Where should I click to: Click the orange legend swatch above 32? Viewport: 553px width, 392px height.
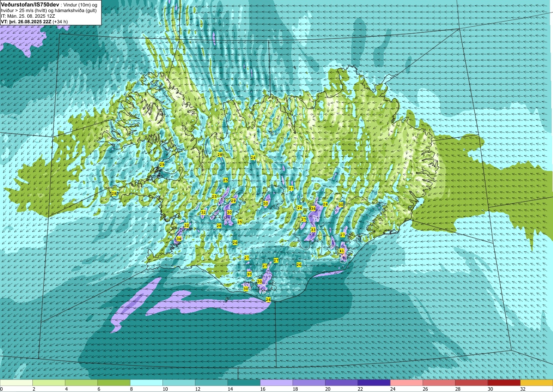pyautogui.click(x=537, y=383)
